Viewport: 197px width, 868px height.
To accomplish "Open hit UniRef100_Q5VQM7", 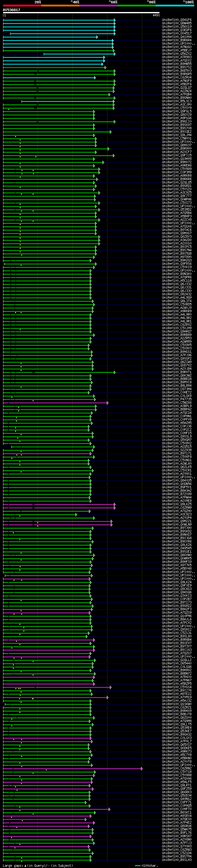I will click(177, 440).
